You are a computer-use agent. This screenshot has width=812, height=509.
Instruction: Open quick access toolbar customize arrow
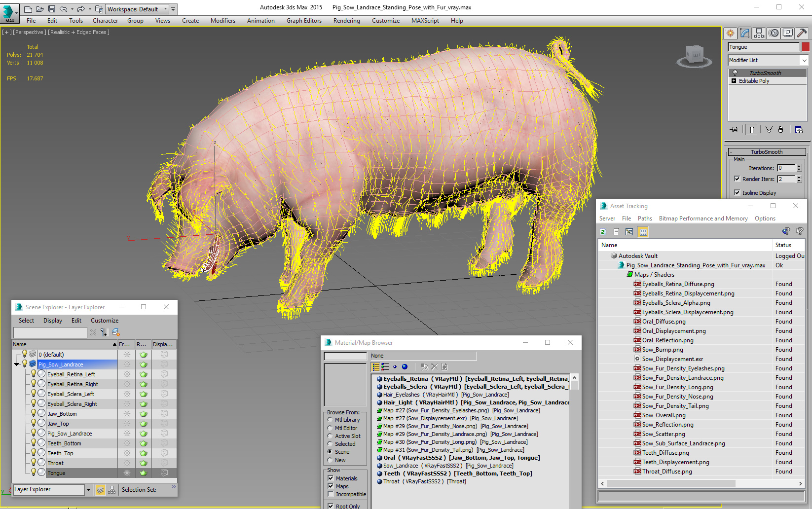tap(173, 9)
